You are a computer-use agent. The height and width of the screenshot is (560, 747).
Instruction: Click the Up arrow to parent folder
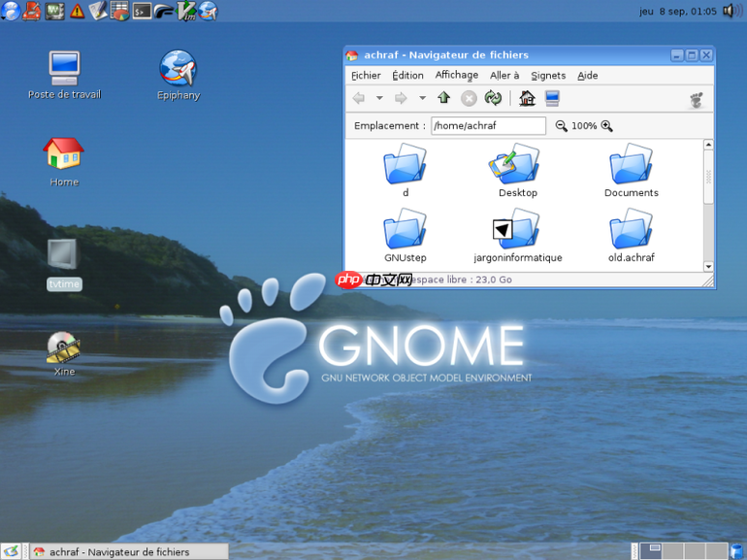click(x=444, y=98)
